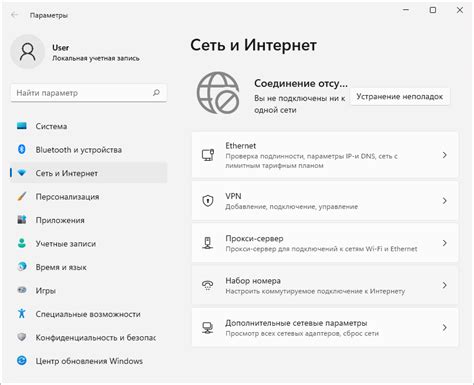Viewport: 474px width, 385px height.
Task: Open the Ethernet settings title
Action: (240, 146)
